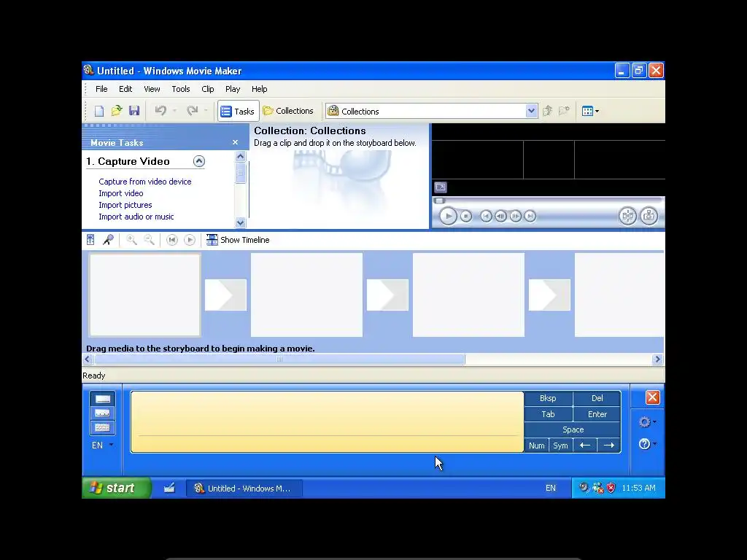This screenshot has height=560, width=747.
Task: Take a picture from the preview
Action: (649, 216)
